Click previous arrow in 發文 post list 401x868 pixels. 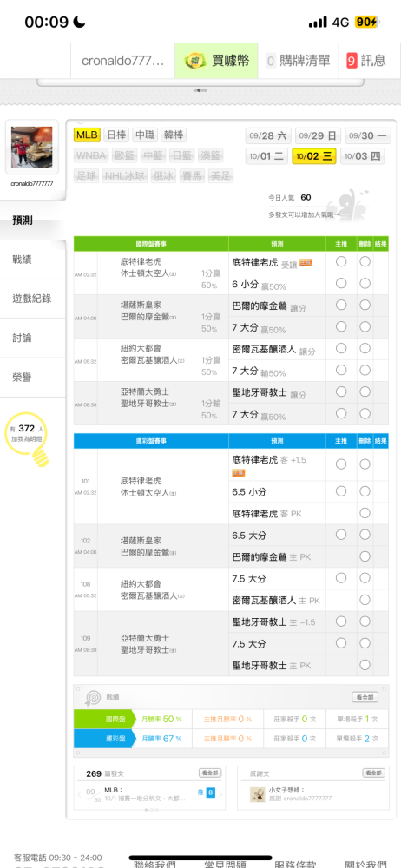pos(80,794)
